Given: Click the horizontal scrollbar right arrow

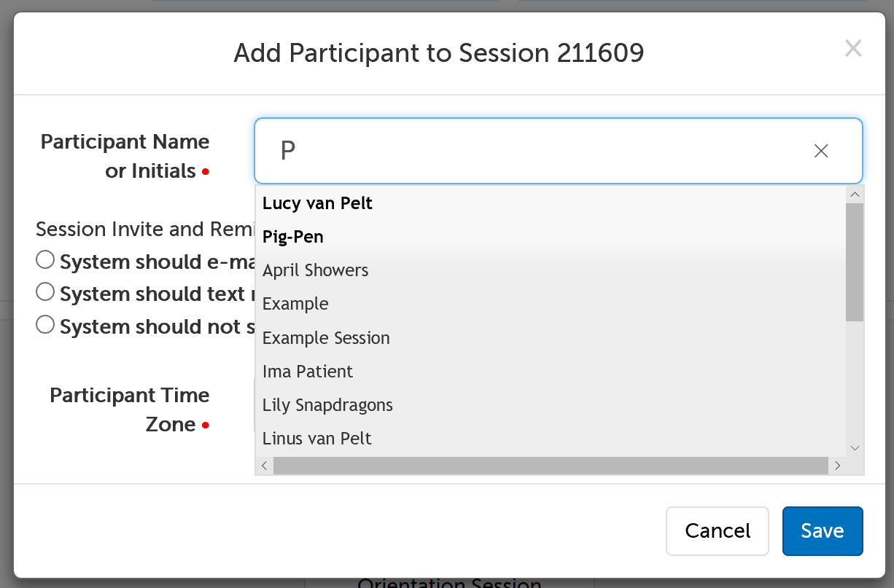Looking at the screenshot, I should click(837, 465).
